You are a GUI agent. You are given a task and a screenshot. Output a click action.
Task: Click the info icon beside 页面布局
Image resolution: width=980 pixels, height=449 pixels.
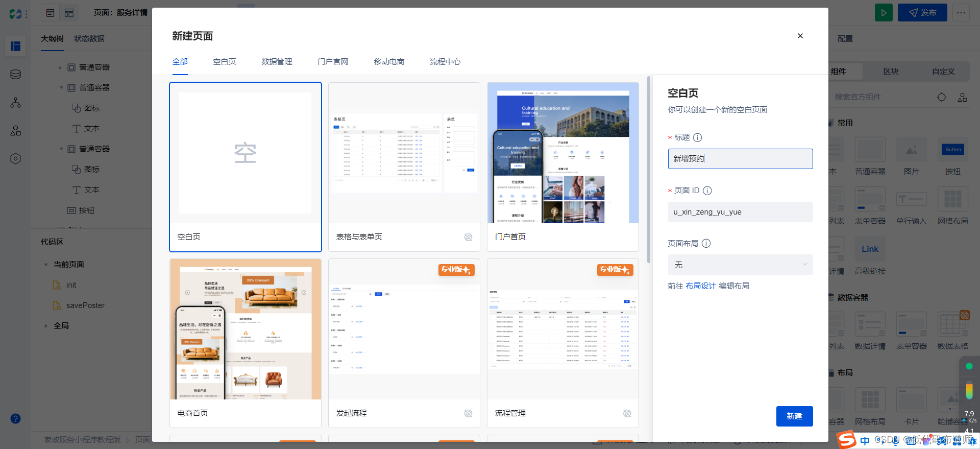pos(706,244)
